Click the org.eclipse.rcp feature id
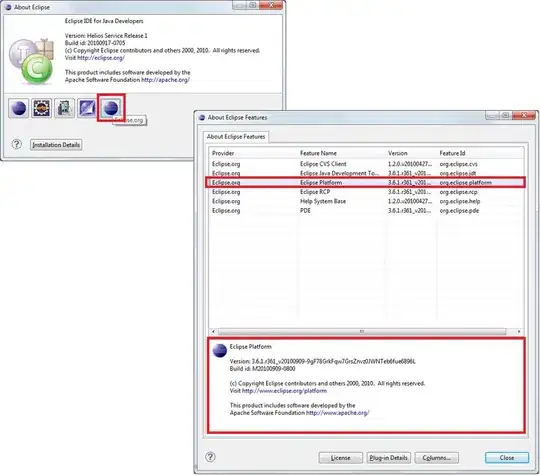540x475 pixels. pos(458,192)
